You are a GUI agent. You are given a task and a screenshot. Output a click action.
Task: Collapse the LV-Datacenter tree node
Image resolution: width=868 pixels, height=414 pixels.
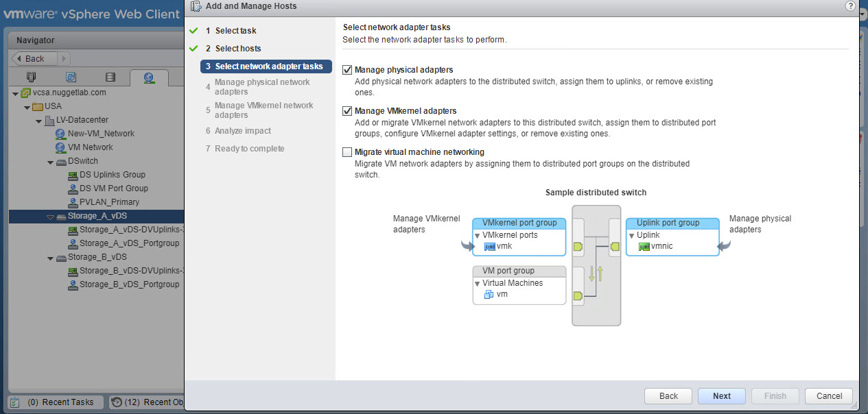click(38, 121)
